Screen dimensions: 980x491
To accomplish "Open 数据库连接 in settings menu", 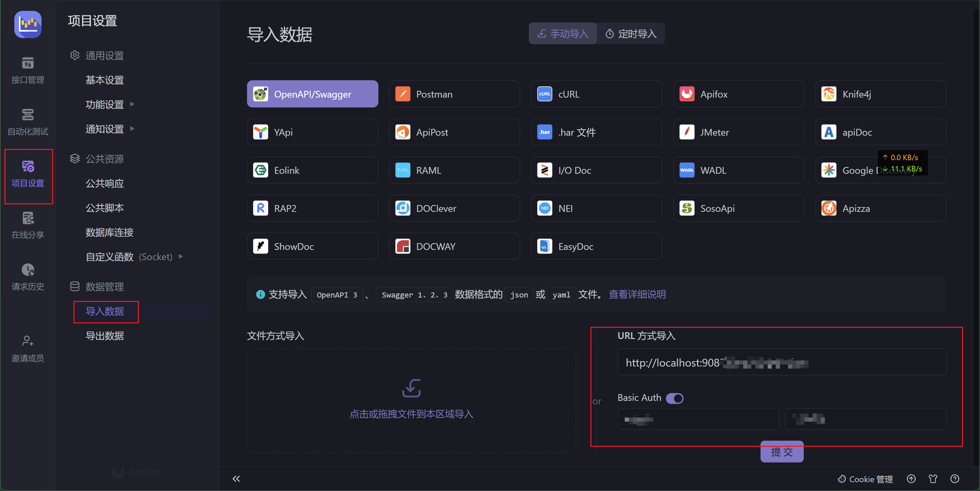I will coord(109,232).
